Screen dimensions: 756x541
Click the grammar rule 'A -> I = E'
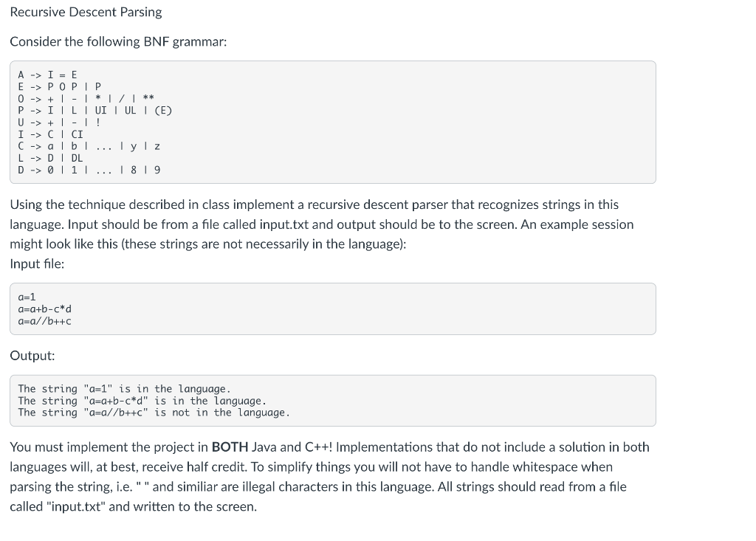47,75
